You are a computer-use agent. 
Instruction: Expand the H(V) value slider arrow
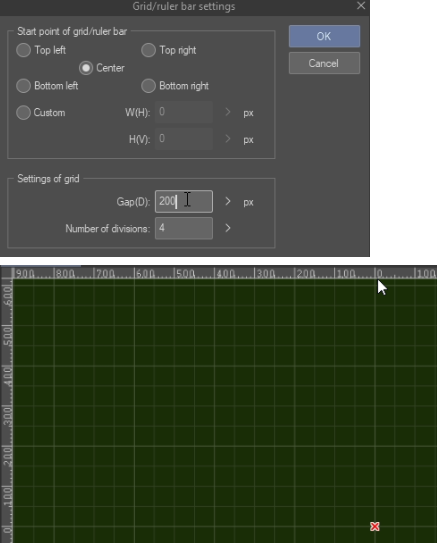[x=228, y=139]
